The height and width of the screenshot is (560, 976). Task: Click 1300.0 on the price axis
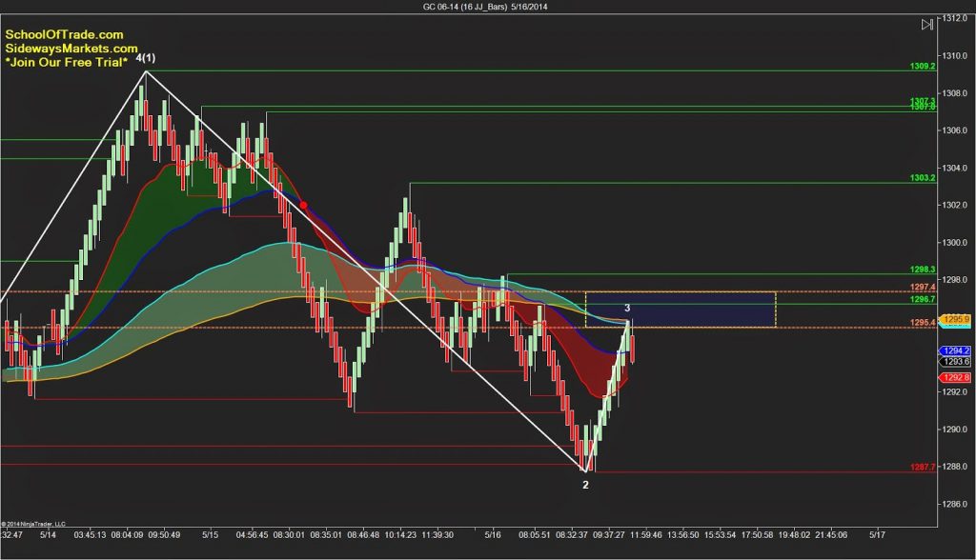point(955,242)
